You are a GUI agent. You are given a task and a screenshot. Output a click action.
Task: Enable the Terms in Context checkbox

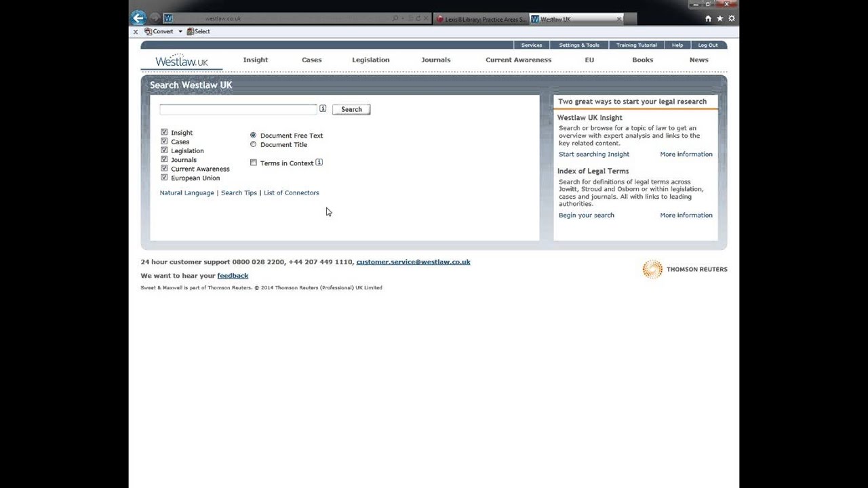tap(254, 163)
